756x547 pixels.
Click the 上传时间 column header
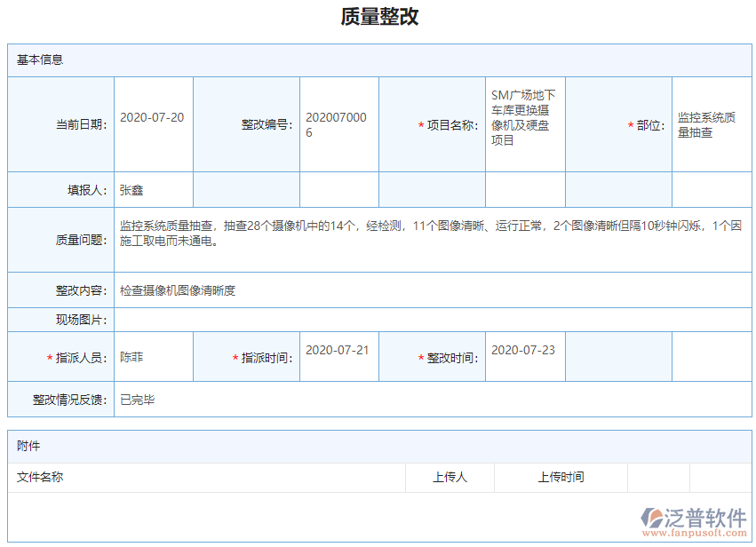(560, 477)
